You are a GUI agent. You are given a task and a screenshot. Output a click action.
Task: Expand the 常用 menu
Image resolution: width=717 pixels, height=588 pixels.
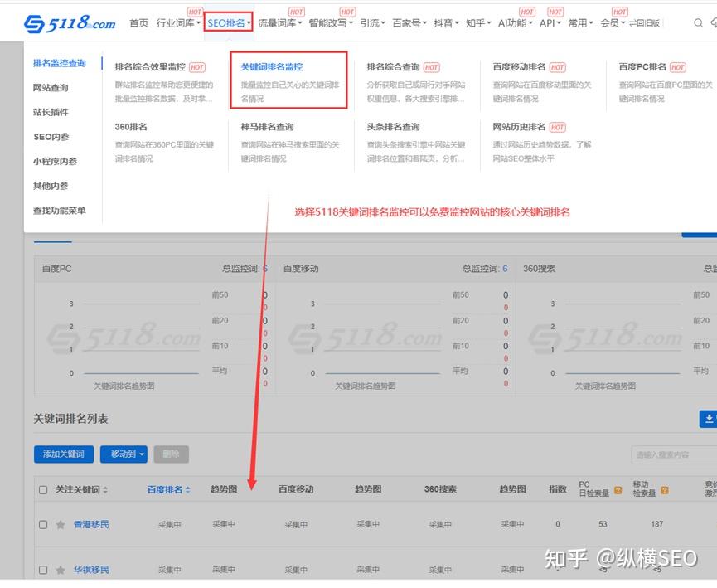pyautogui.click(x=580, y=23)
